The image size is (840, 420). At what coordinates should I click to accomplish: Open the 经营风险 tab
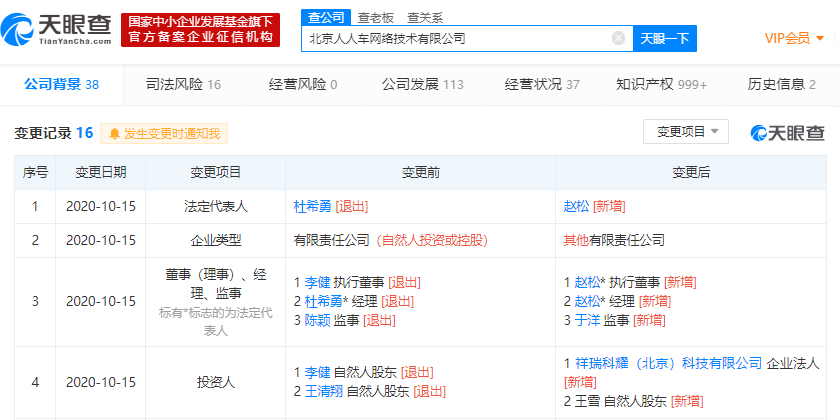[x=303, y=84]
